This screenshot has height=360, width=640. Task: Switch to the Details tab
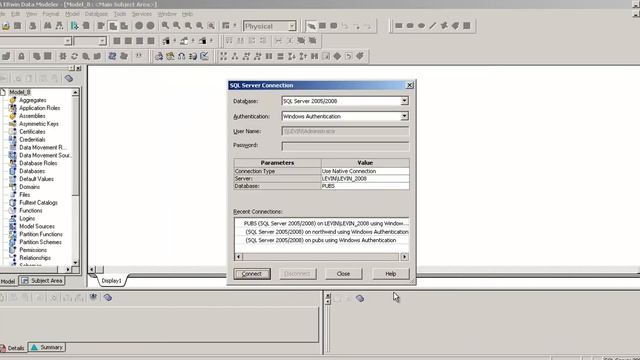[x=13, y=348]
